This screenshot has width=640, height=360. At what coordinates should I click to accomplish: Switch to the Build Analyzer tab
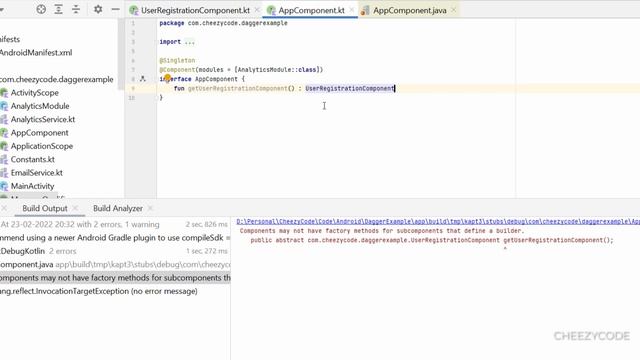tap(118, 209)
